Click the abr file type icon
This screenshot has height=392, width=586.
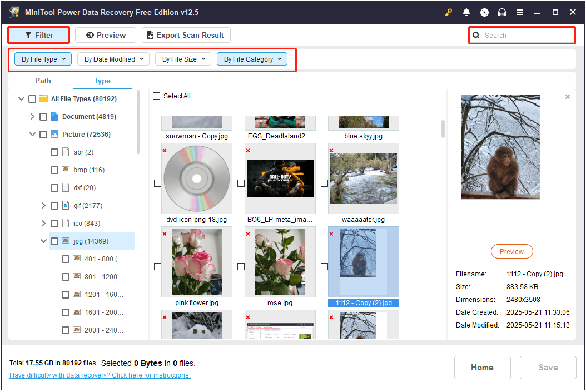tap(66, 152)
